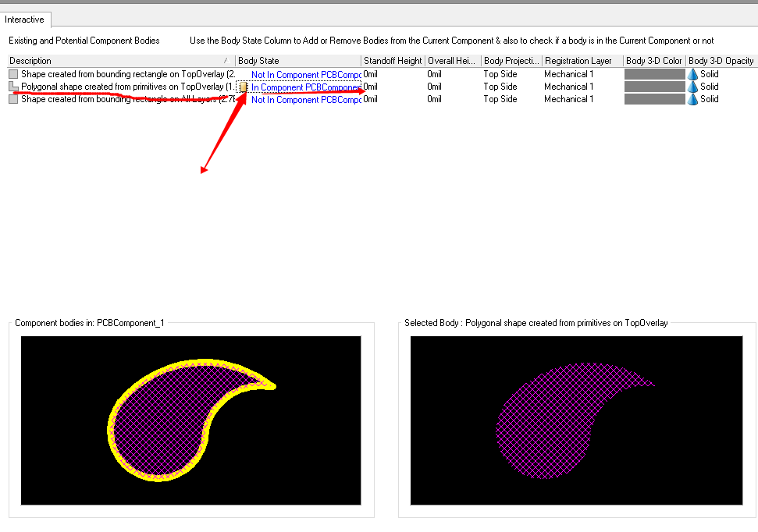Open the second row's gray Body 3-D Color swatch

[x=654, y=87]
